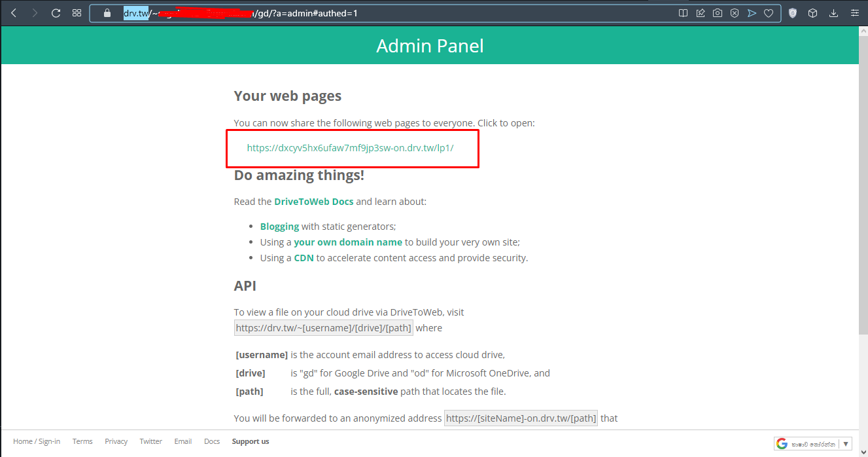The image size is (868, 457).
Task: Click the browser forward arrow
Action: [x=35, y=13]
